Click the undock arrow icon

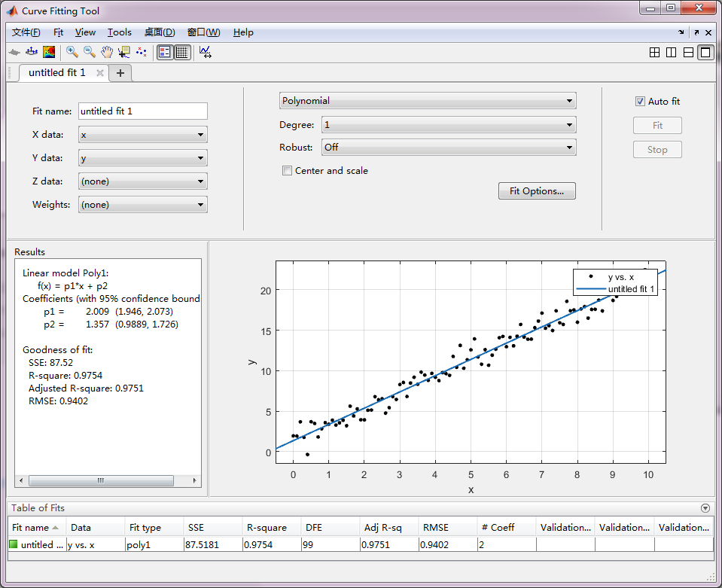(696, 32)
